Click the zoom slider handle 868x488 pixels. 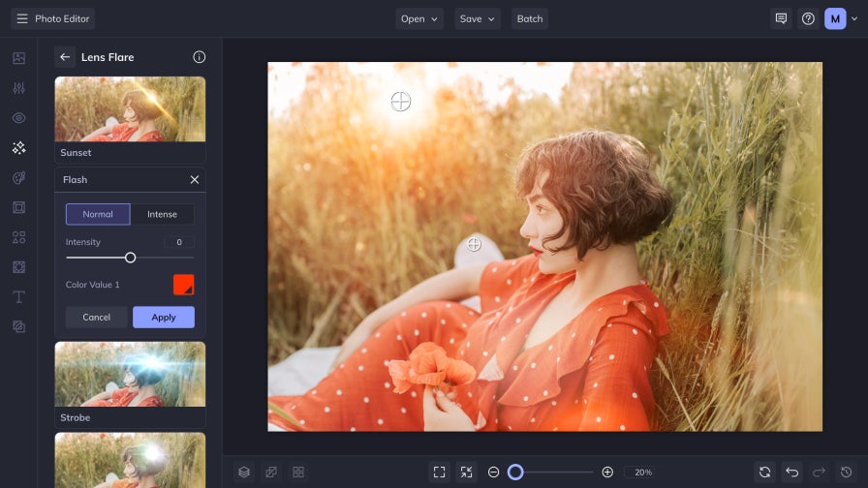point(515,472)
